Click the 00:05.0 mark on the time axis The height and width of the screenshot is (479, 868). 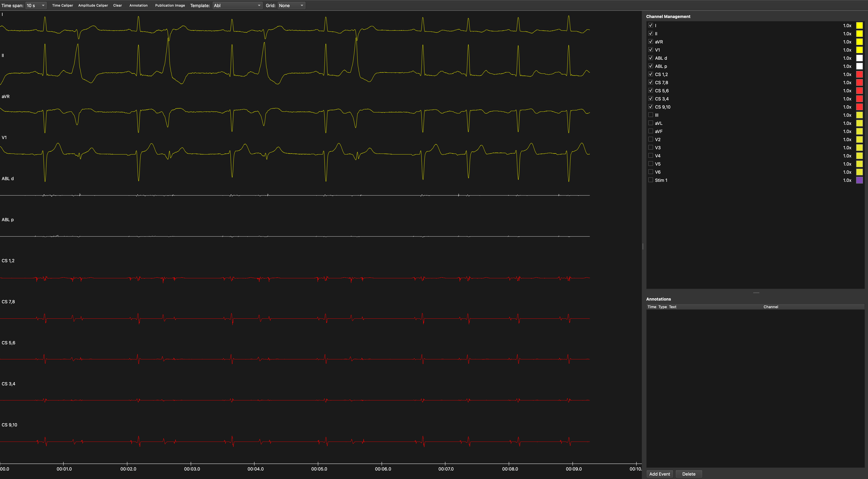(319, 469)
